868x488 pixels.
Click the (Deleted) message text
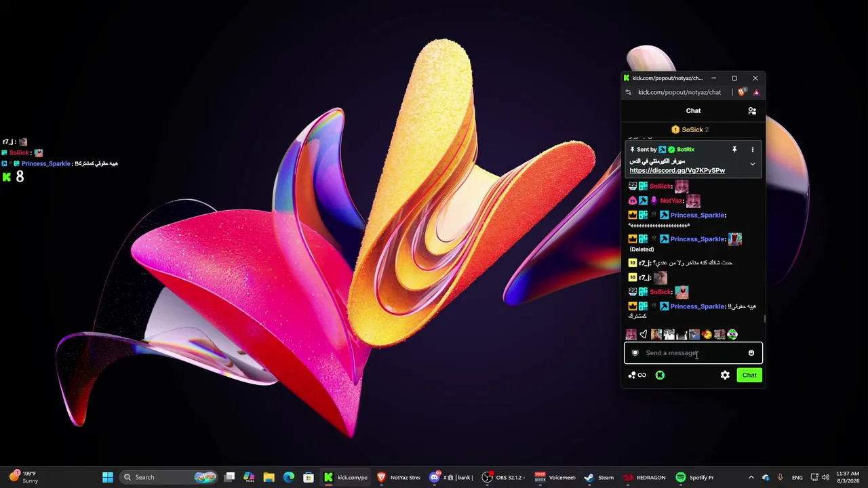point(642,249)
